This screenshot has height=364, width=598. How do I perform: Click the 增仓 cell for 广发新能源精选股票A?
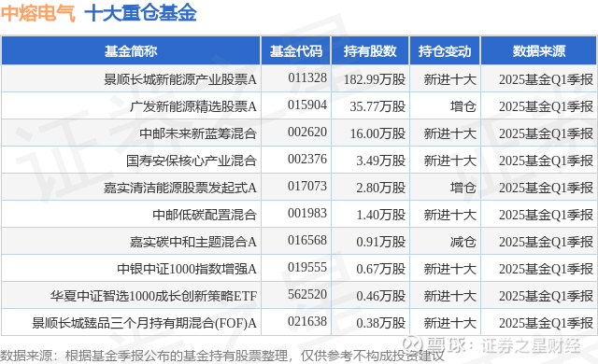click(x=463, y=106)
